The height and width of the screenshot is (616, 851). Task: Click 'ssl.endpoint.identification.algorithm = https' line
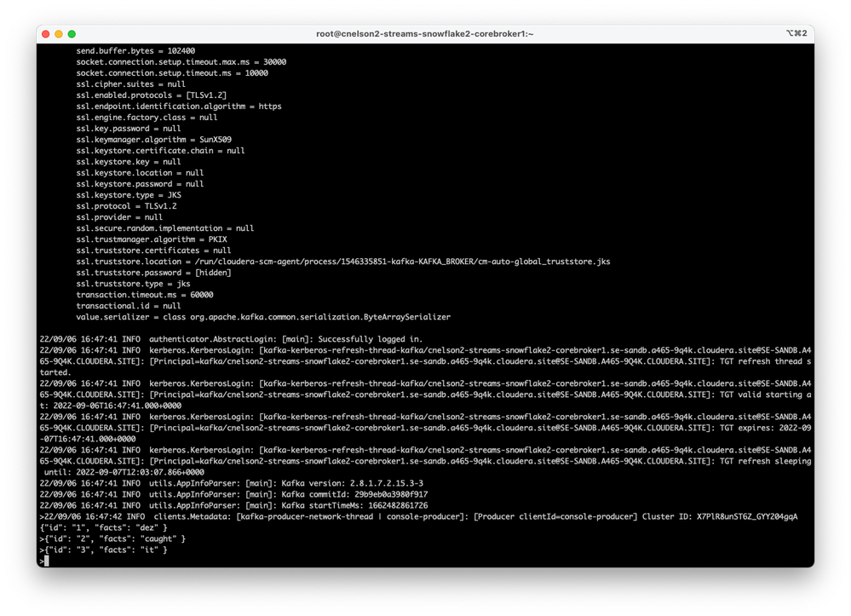click(179, 107)
